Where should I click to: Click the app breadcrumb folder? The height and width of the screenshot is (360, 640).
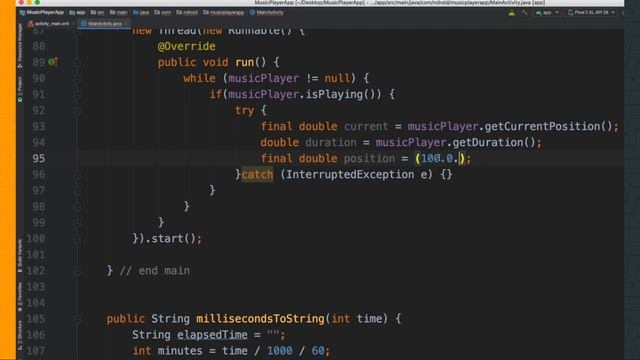(x=77, y=13)
